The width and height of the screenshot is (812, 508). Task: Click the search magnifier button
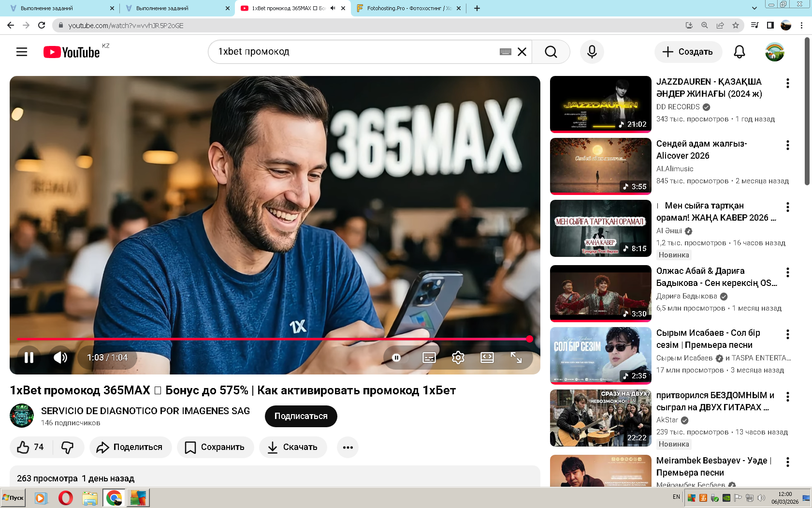(551, 52)
